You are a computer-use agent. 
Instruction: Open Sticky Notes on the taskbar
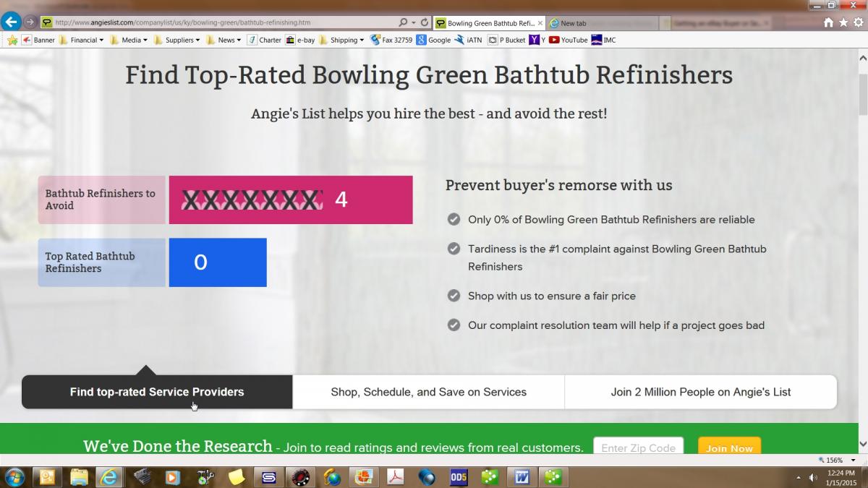coord(237,477)
